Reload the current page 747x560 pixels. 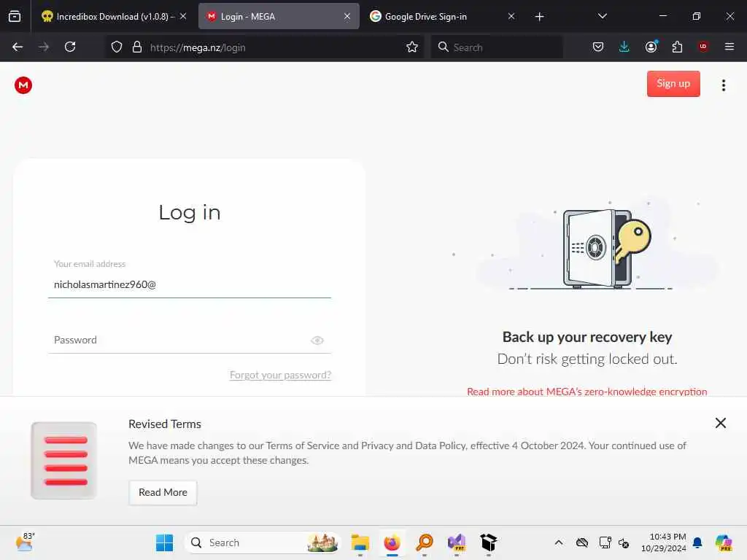[x=70, y=47]
